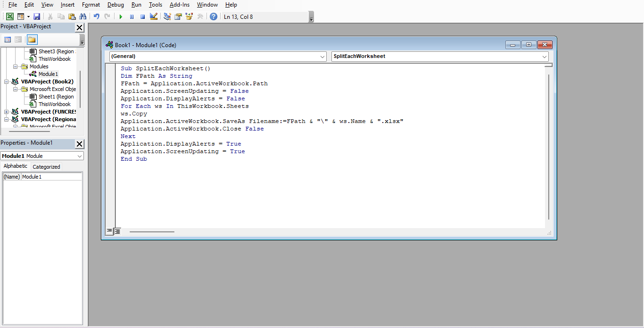Switch to the Categorized properties tab

[x=46, y=167]
